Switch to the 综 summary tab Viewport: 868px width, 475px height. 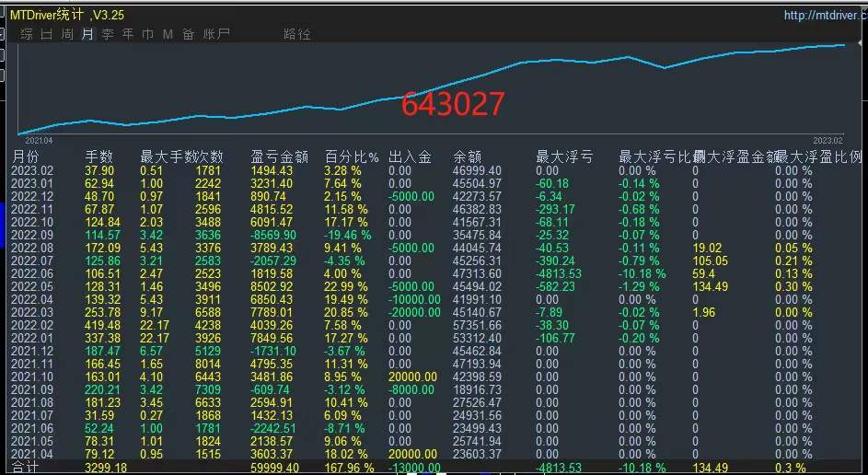pos(27,34)
